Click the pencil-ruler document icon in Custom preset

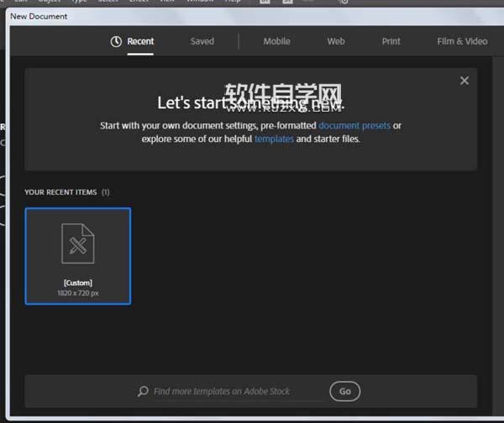point(78,244)
